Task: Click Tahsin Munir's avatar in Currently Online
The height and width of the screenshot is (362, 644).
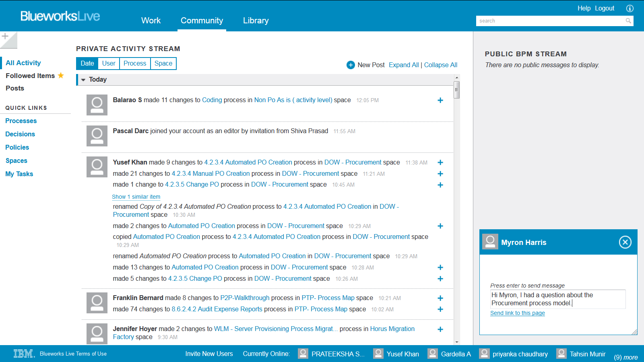Action: click(x=561, y=354)
